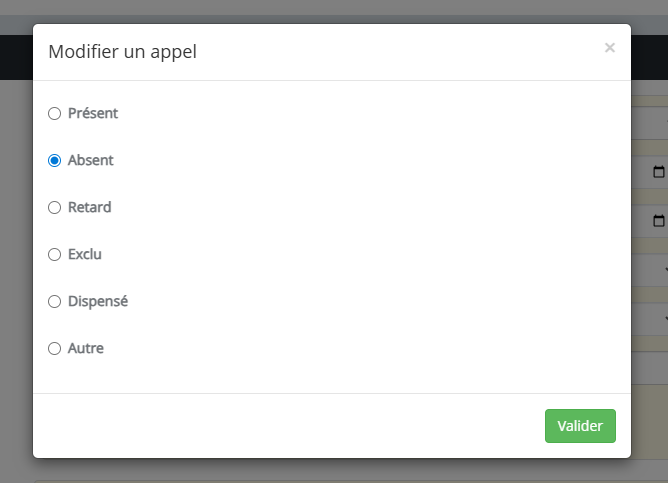Click the 'Dispensé' label text
The image size is (668, 483).
pos(98,302)
